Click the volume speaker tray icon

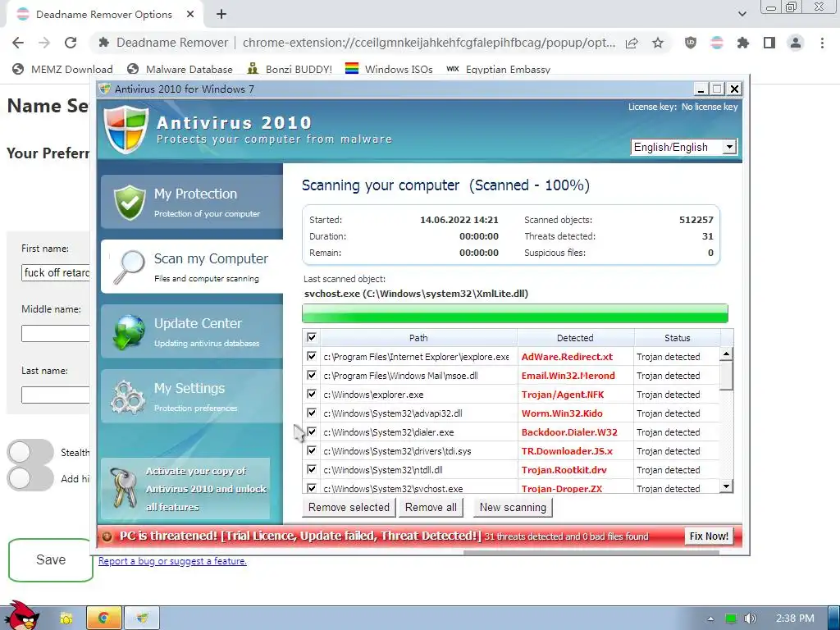click(x=751, y=619)
